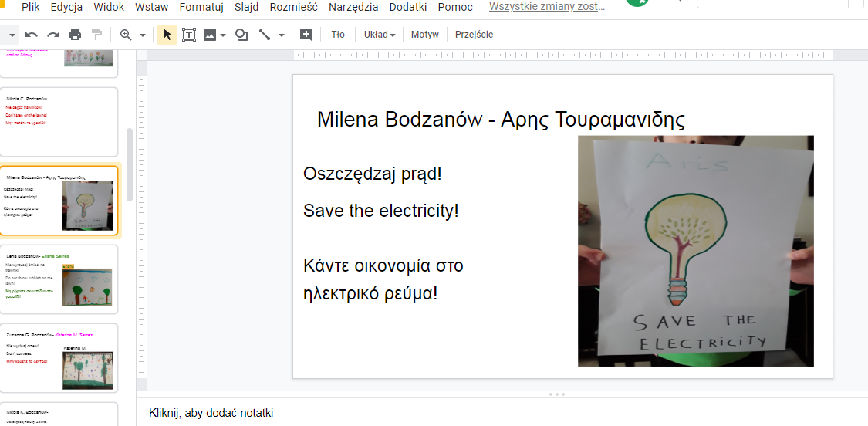Open the zoom level dropdown arrow

click(142, 35)
